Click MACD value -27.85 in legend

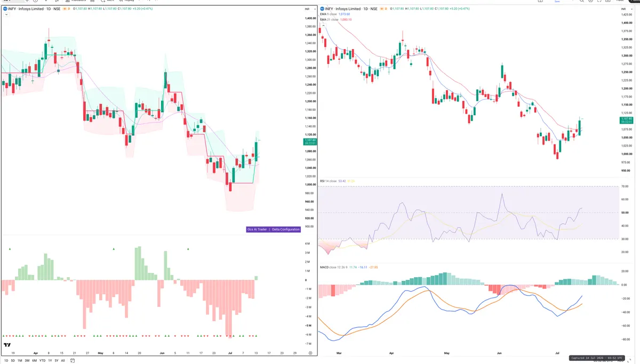pyautogui.click(x=374, y=266)
